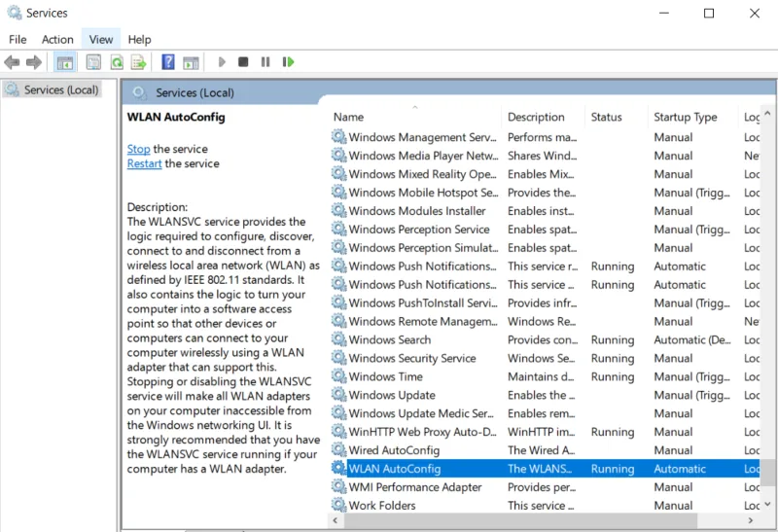
Task: Select Windows Mobile Hotspot Se... service name
Action: (x=423, y=193)
